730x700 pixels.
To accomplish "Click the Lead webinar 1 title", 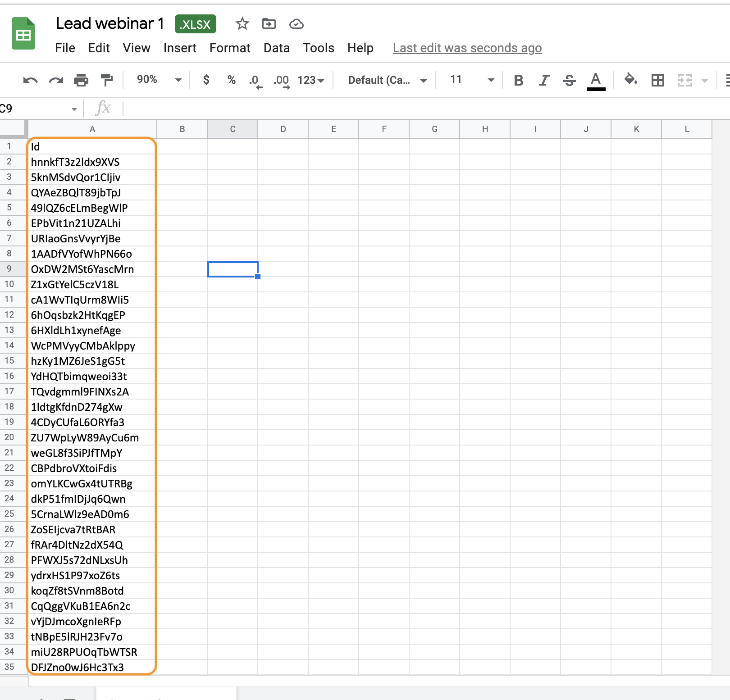I will coord(110,23).
